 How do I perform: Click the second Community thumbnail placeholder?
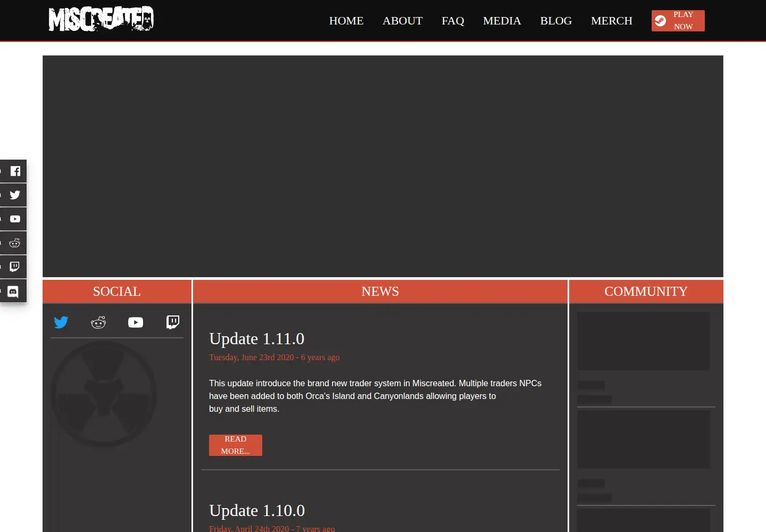pyautogui.click(x=644, y=439)
